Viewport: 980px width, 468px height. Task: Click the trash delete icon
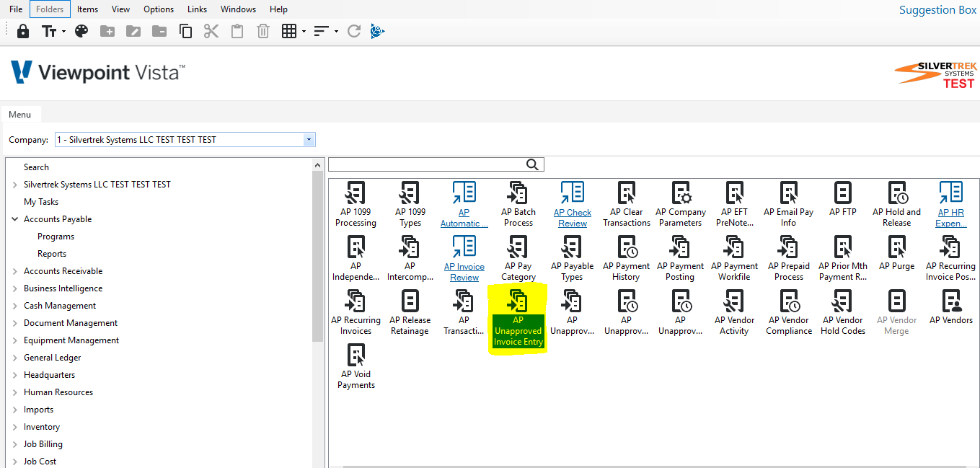[x=263, y=31]
